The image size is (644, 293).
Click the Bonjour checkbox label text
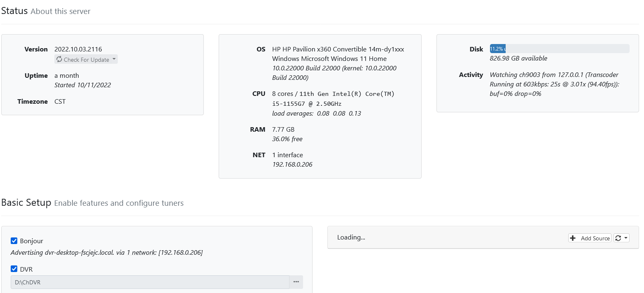tap(31, 241)
